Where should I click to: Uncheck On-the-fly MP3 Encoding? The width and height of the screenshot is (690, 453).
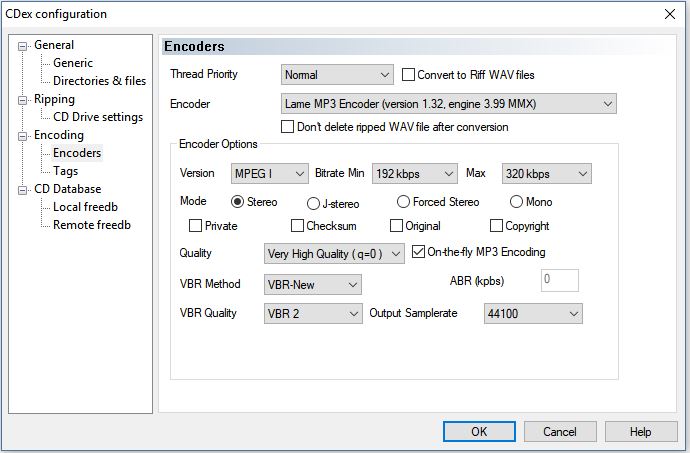419,252
